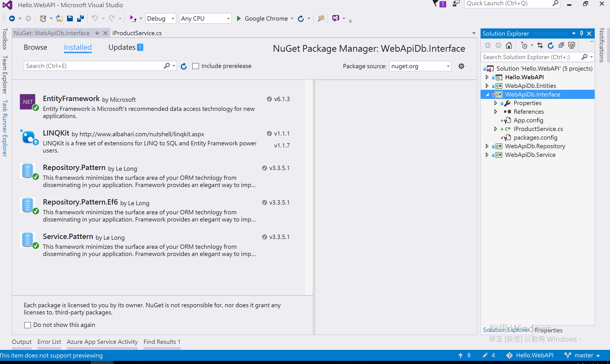The image size is (610, 364).
Task: Expand the References node
Action: coord(496,112)
